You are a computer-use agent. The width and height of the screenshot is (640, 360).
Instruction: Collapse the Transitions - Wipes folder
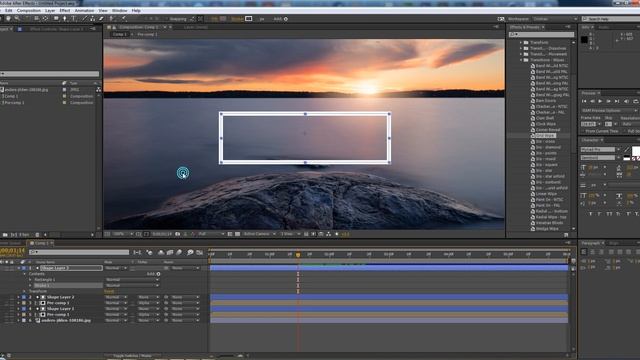[521, 60]
